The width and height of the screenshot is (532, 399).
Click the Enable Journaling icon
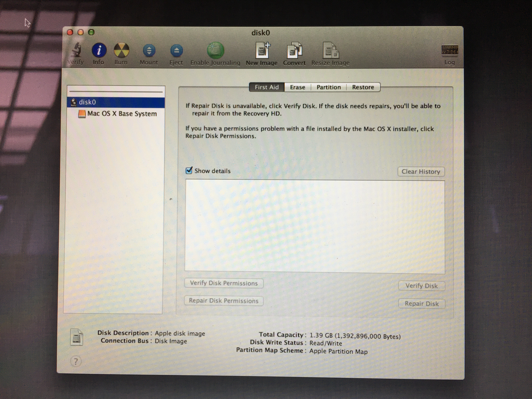pyautogui.click(x=215, y=51)
